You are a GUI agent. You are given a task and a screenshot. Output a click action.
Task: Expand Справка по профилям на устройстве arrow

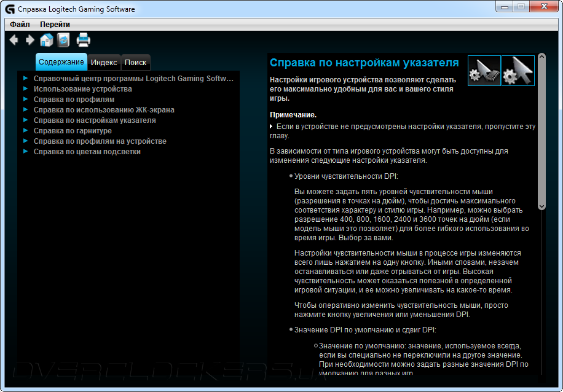pos(25,141)
